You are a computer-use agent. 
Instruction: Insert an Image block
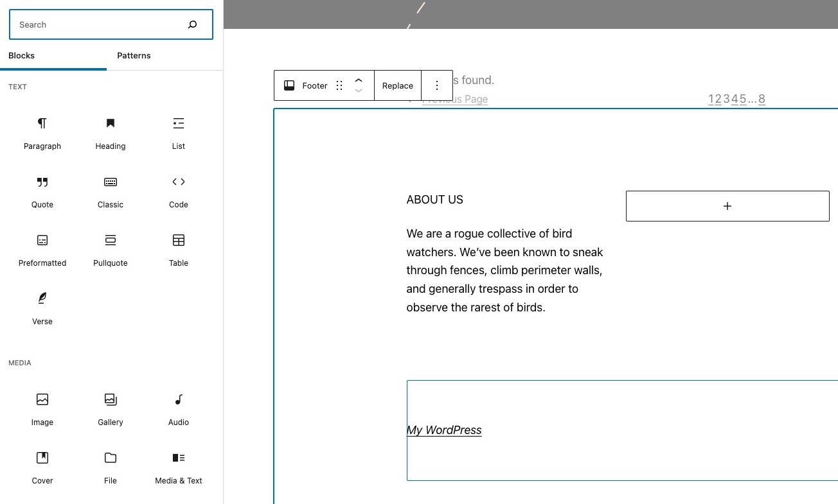pos(42,410)
